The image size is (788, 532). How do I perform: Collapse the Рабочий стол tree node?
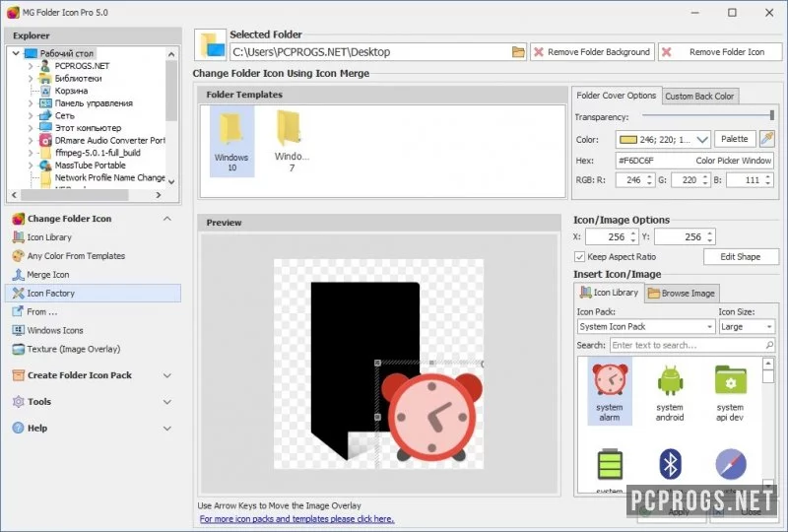[x=16, y=53]
